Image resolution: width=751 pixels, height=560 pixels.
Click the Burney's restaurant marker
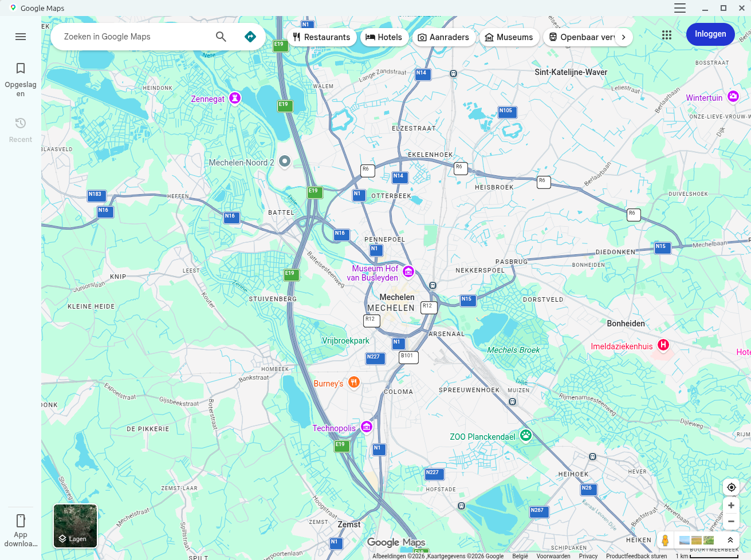[354, 382]
